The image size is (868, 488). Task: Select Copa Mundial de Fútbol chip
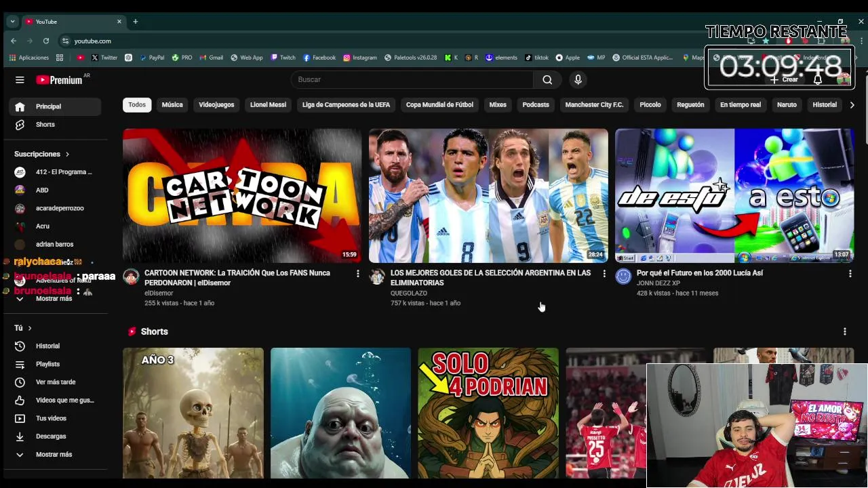click(x=439, y=105)
